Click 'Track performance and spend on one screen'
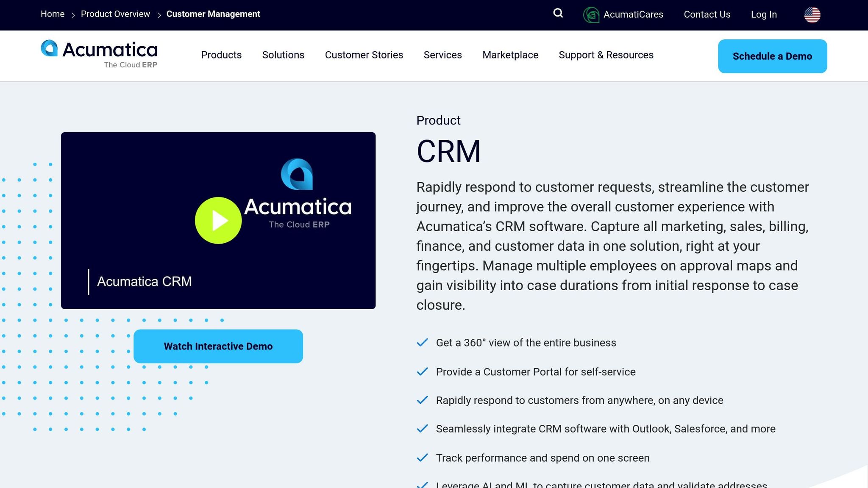This screenshot has height=488, width=868. [x=542, y=458]
